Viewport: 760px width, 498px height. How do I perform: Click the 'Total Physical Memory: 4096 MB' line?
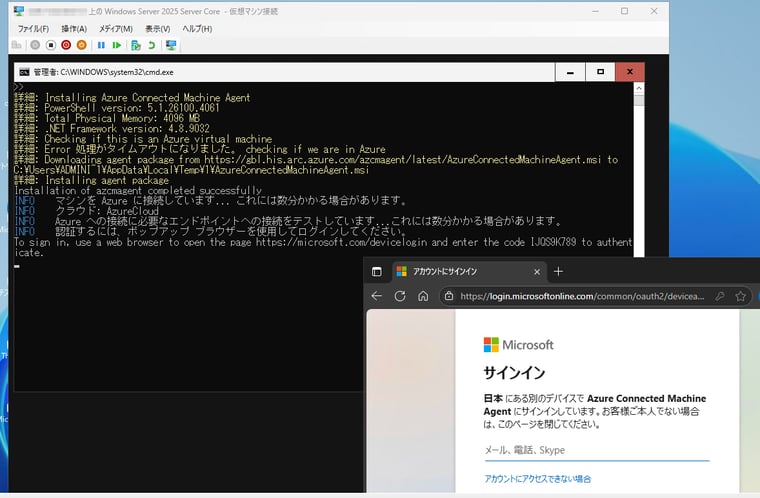click(107, 118)
